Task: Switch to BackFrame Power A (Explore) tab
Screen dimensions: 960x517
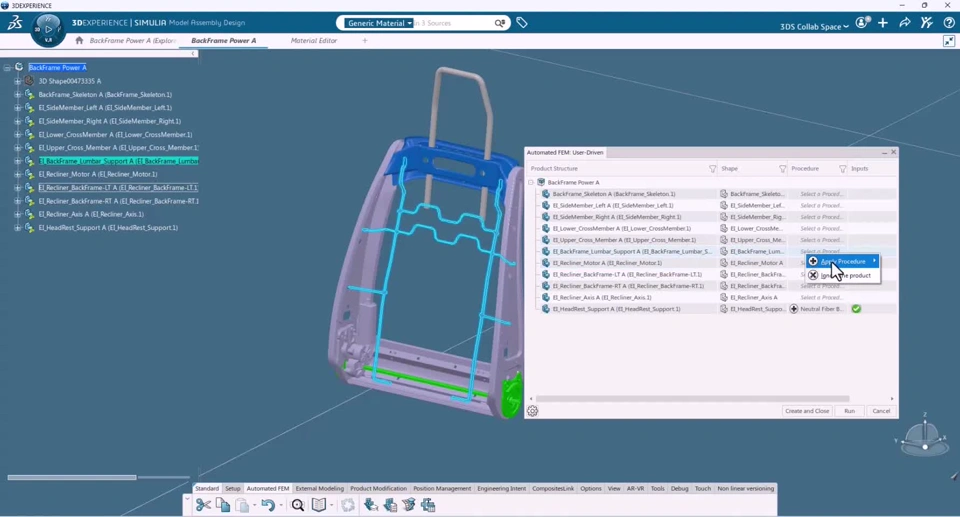Action: tap(133, 40)
